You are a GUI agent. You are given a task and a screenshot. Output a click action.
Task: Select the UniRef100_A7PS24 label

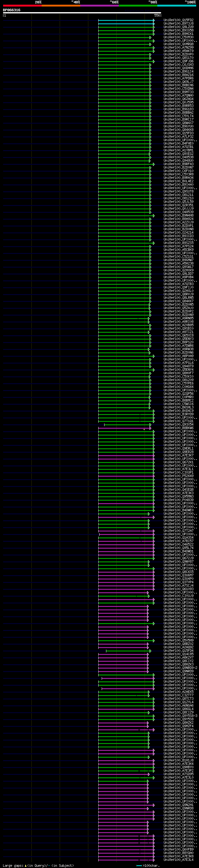[178, 246]
